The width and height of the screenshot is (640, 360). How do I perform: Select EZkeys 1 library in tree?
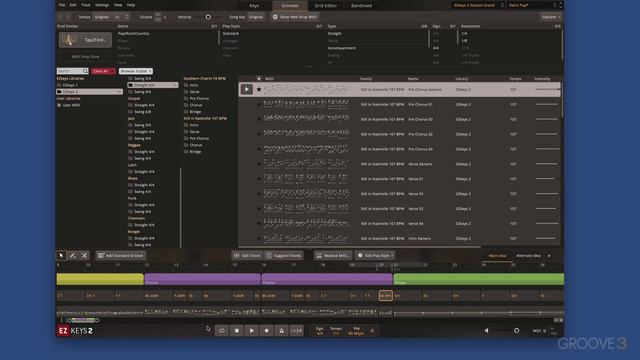pyautogui.click(x=70, y=85)
